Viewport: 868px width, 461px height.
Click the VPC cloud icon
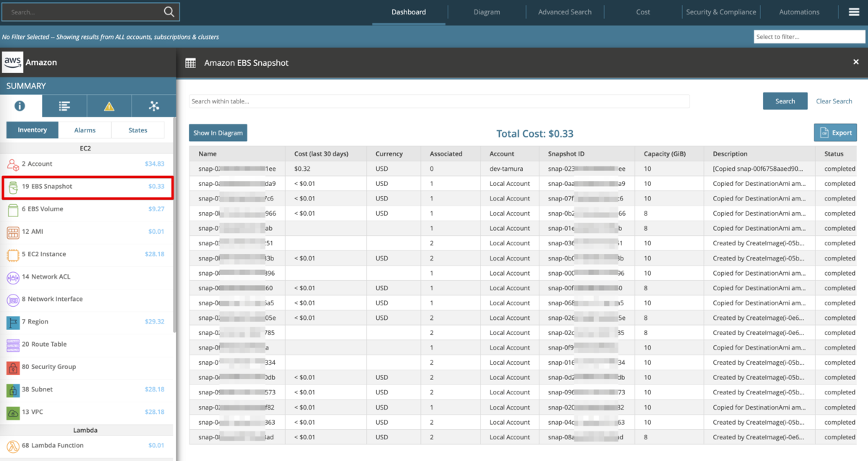tap(12, 412)
